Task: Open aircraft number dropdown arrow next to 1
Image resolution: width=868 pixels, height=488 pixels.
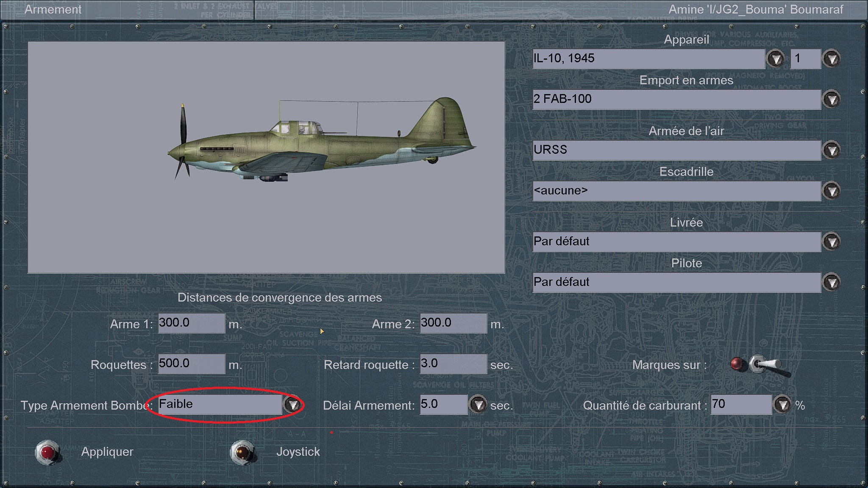Action: pos(831,58)
